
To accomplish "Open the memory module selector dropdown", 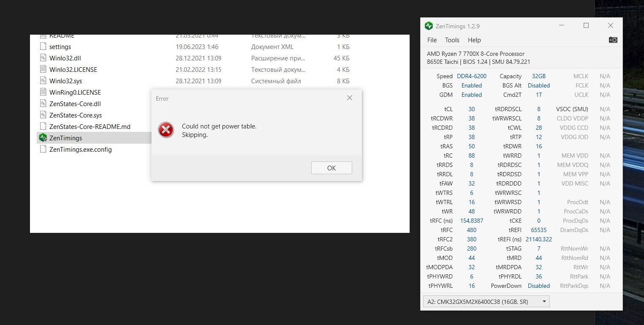I will point(486,302).
